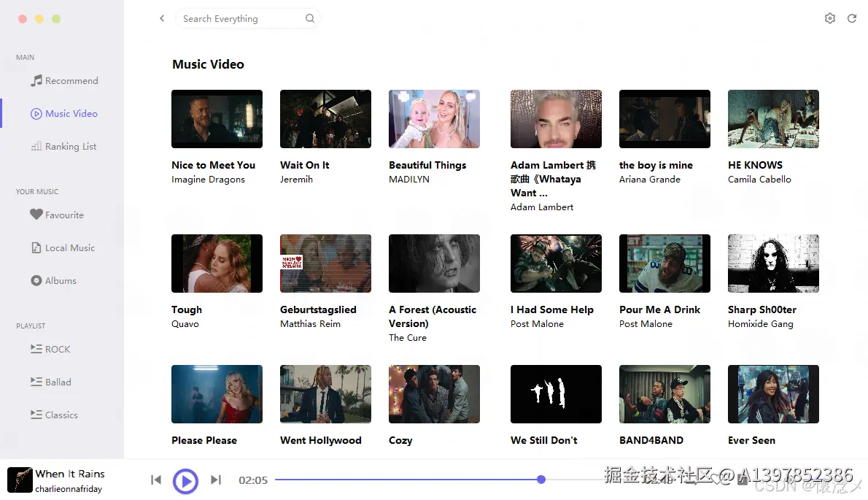This screenshot has width=868, height=500.
Task: Open BAND4BAND video thumbnail
Action: point(664,394)
